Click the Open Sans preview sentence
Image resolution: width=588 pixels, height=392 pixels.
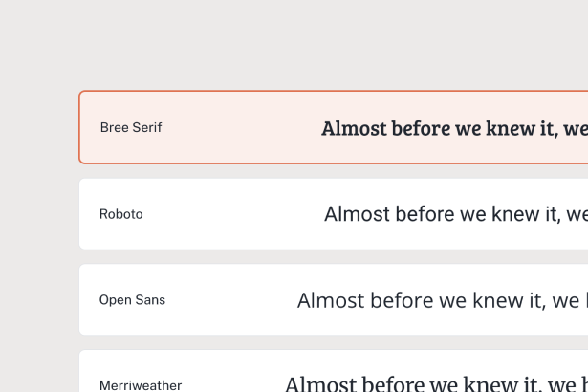coord(442,301)
